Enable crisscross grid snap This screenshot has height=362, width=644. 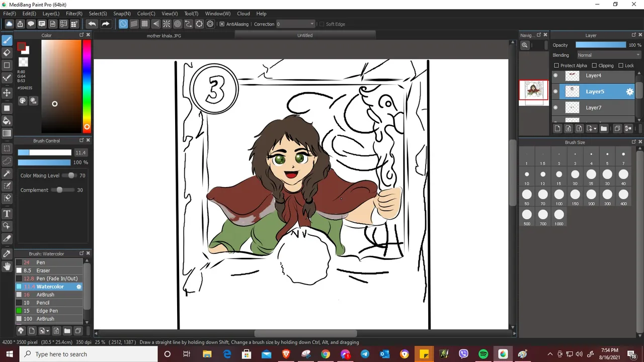145,24
